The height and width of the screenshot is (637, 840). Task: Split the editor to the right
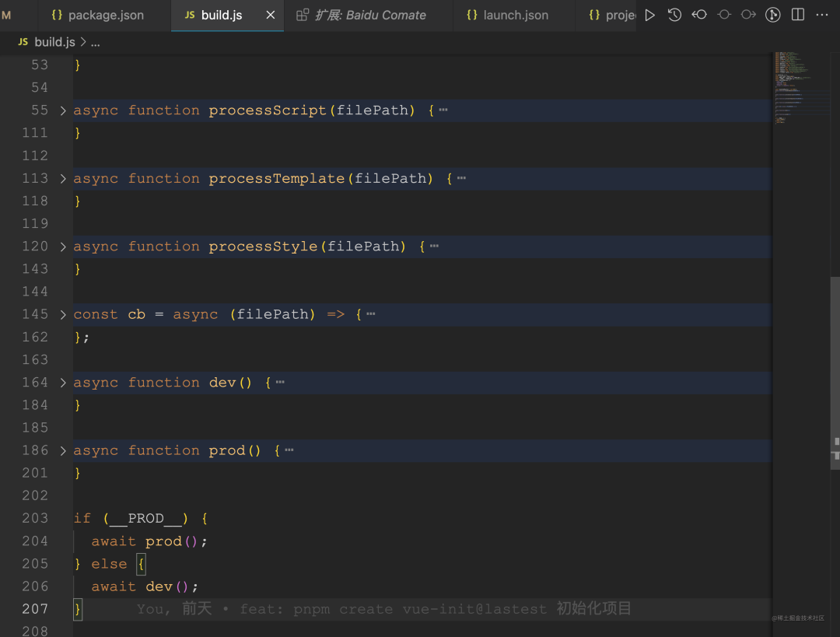[x=798, y=15]
